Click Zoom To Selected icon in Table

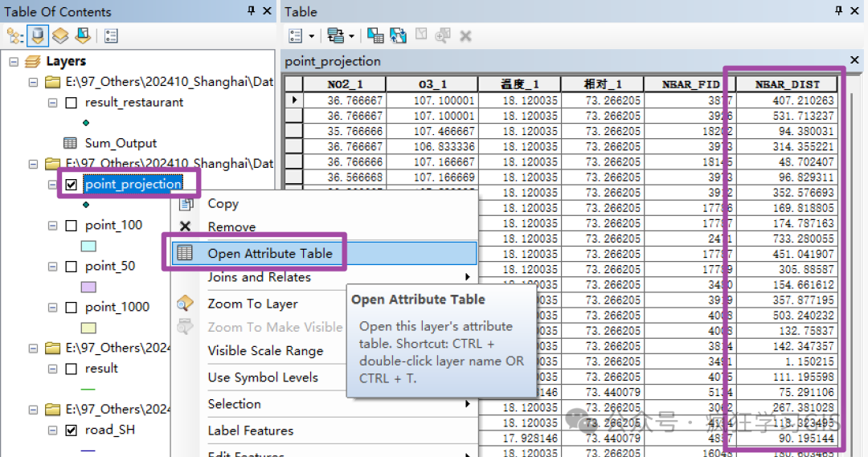(443, 36)
